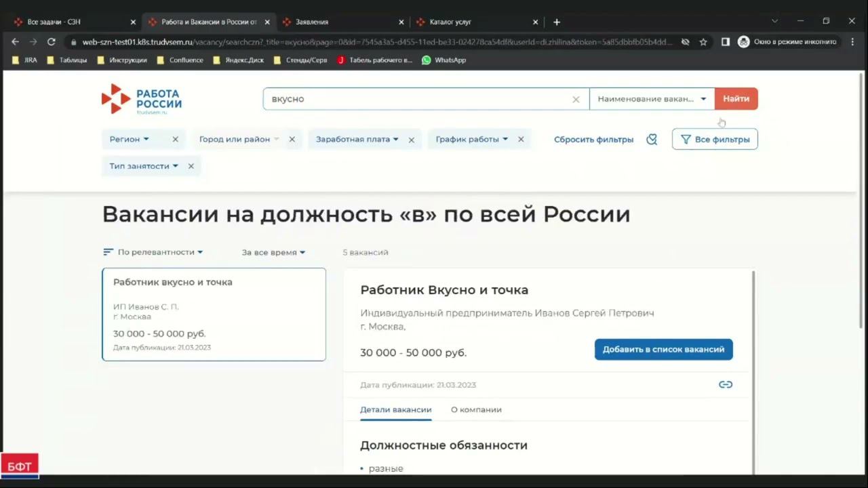Close the Заявления tab

(x=401, y=22)
